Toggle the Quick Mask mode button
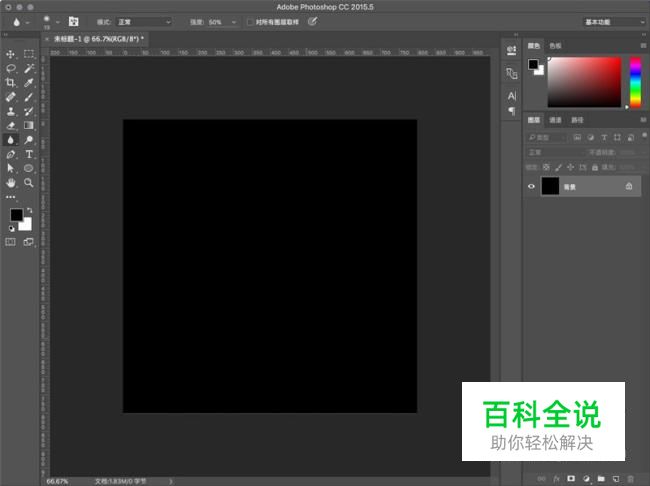650x486 pixels. pyautogui.click(x=11, y=242)
